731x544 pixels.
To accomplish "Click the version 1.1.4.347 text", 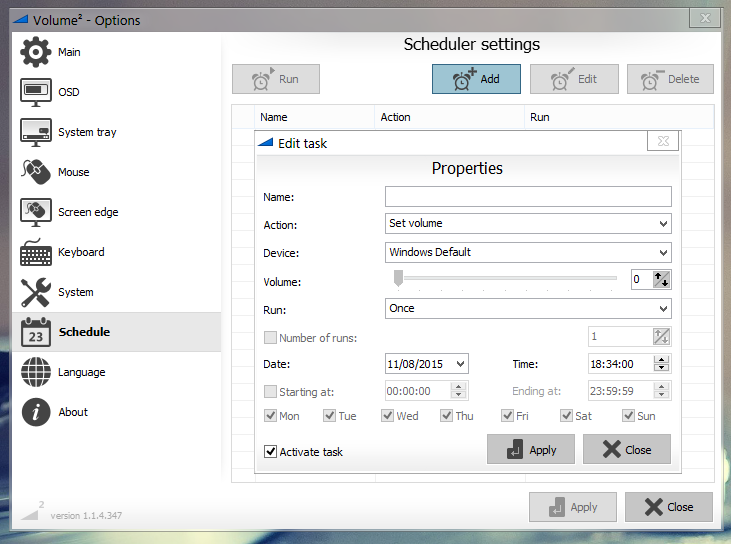I will [86, 516].
